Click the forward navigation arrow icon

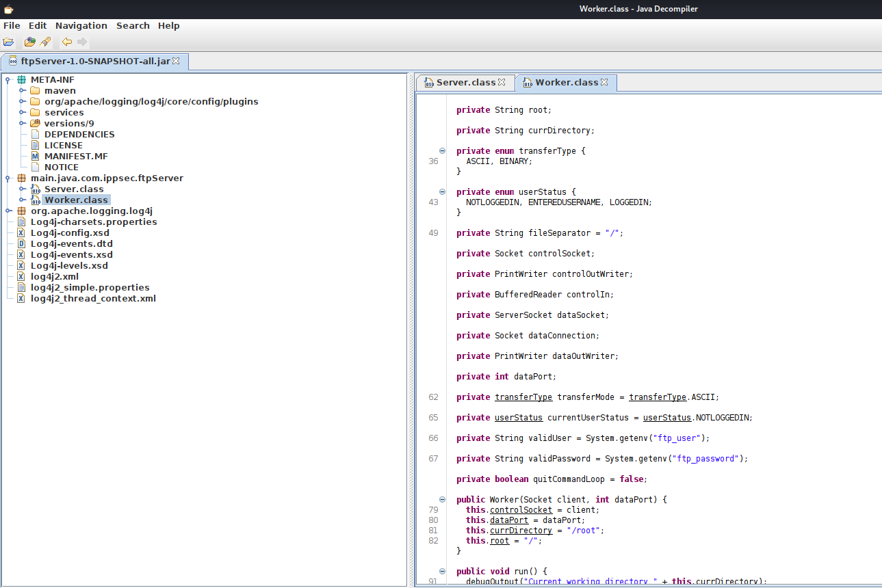pyautogui.click(x=82, y=42)
